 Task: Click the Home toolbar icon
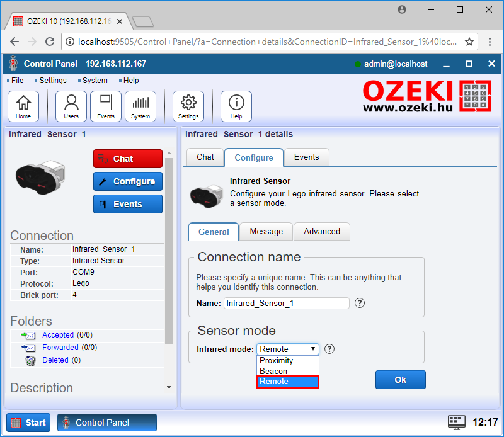[23, 106]
